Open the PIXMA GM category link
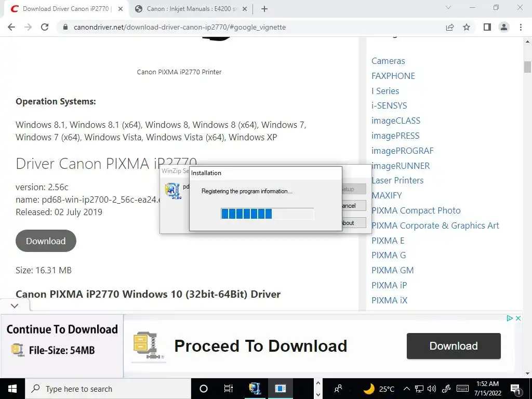This screenshot has height=399, width=532. click(393, 270)
